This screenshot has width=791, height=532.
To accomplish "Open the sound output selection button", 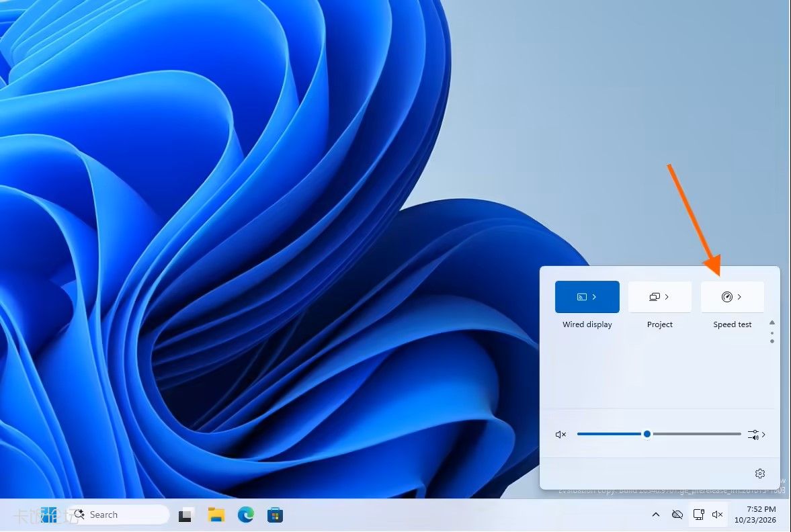I will click(756, 434).
